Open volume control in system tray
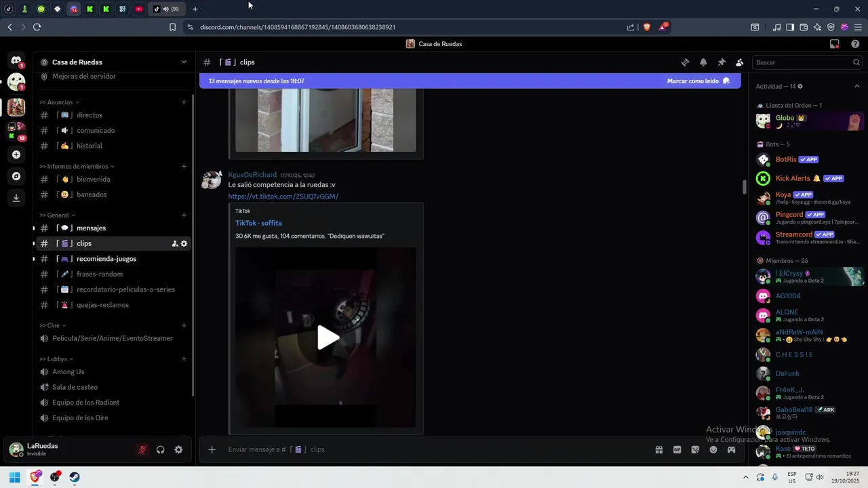The image size is (868, 488). pyautogui.click(x=819, y=477)
